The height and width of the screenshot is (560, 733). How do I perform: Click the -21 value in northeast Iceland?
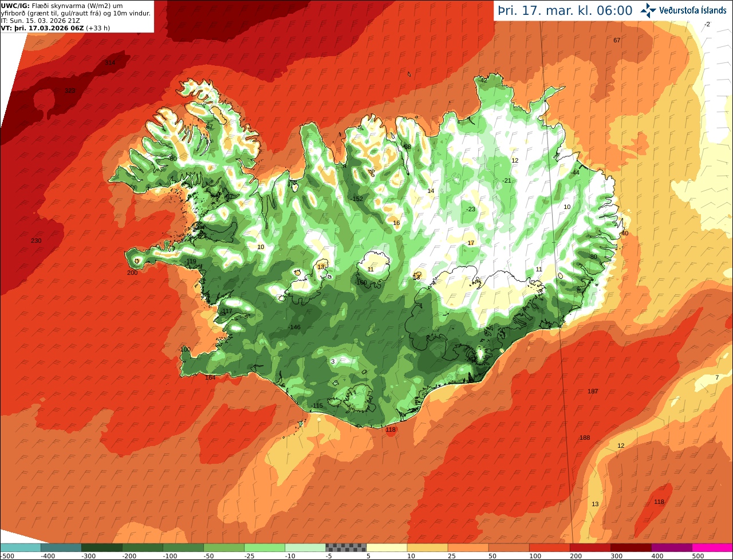coord(506,180)
